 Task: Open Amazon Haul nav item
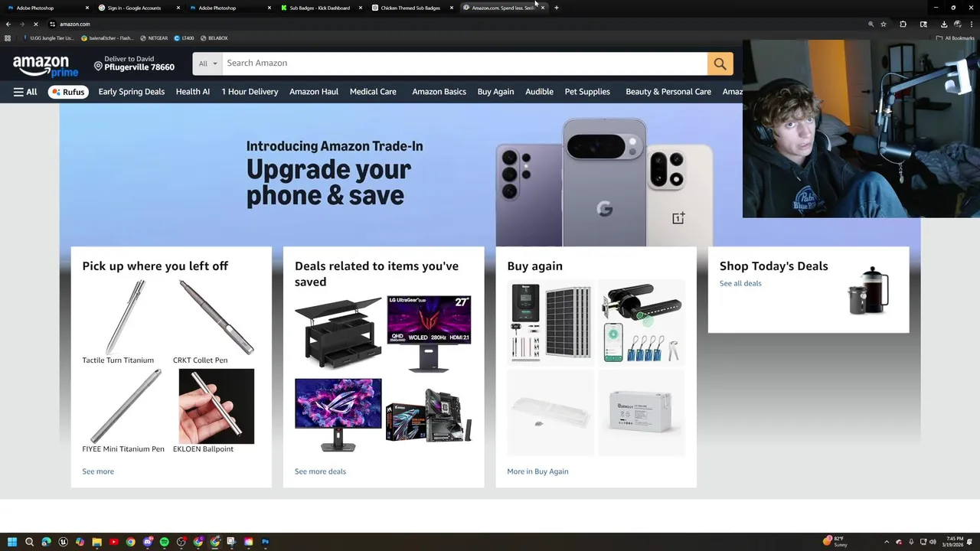point(314,92)
